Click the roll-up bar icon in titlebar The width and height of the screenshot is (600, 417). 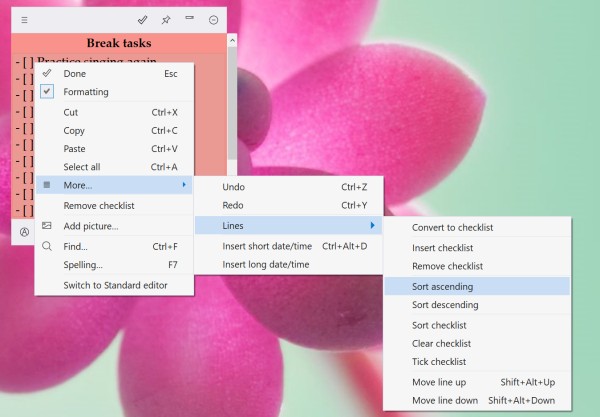click(189, 19)
